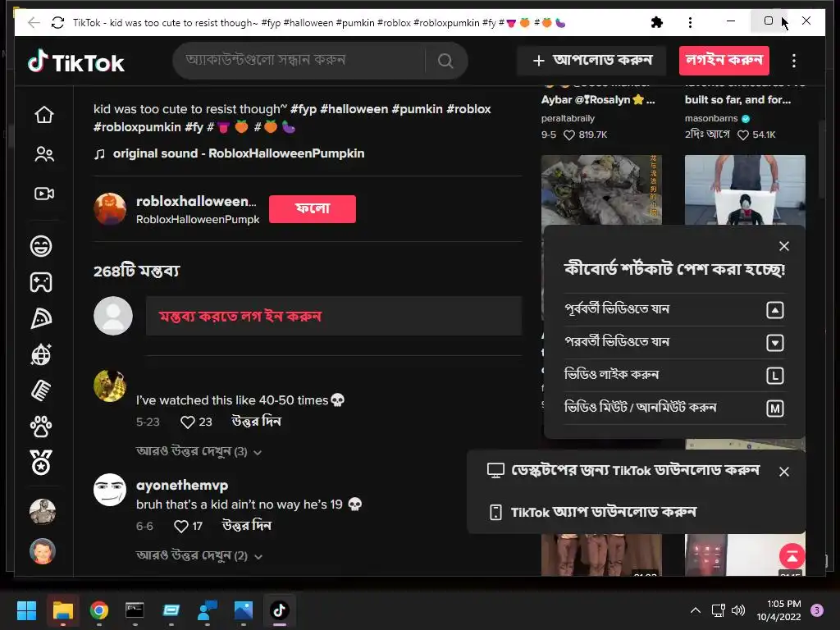Open the ayonethemvp username link

coord(181,486)
